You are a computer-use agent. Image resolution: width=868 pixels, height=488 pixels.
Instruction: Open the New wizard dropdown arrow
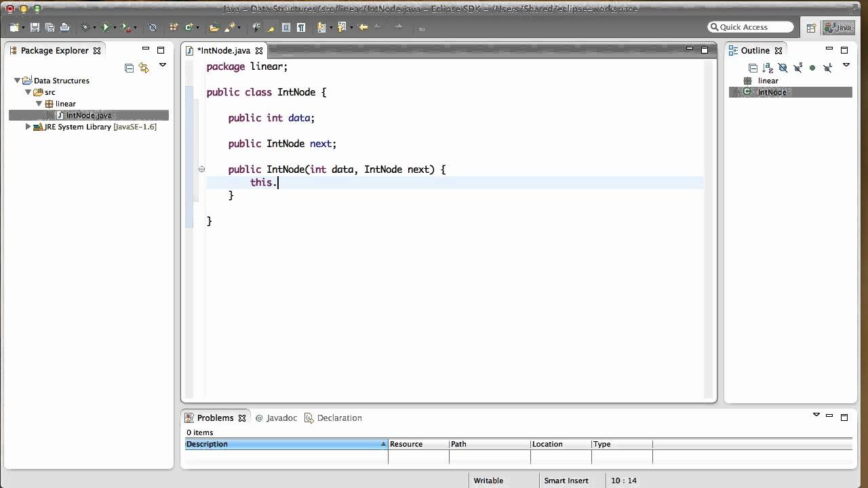point(22,28)
